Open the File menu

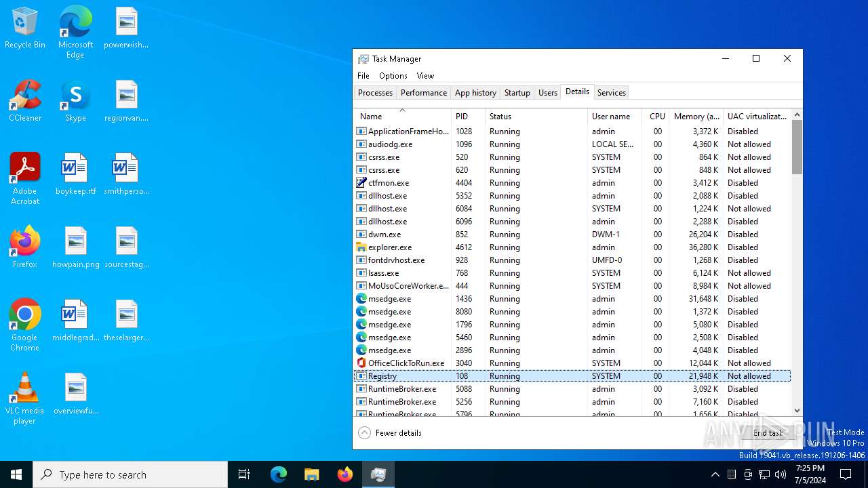tap(363, 76)
